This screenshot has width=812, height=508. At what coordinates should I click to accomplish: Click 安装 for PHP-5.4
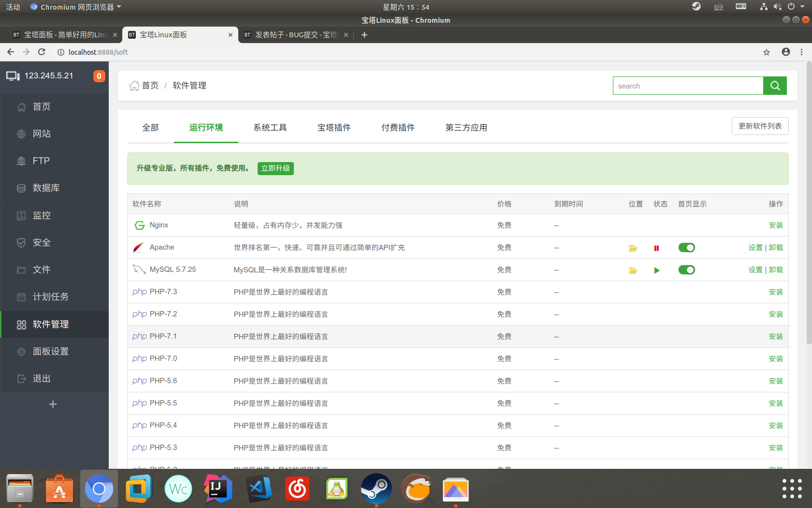776,426
